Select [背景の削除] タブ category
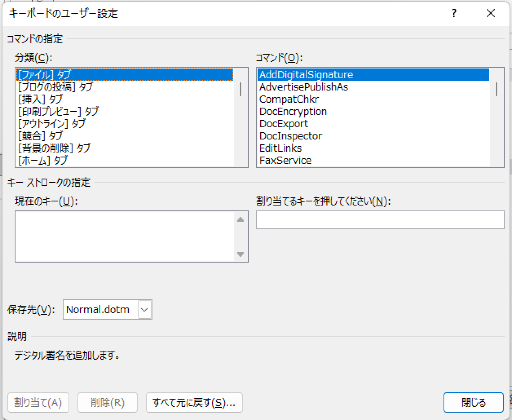 click(x=125, y=148)
